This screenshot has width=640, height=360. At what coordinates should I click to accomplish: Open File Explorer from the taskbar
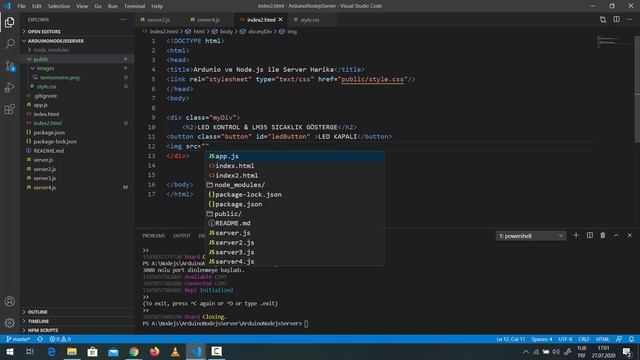click(x=72, y=351)
